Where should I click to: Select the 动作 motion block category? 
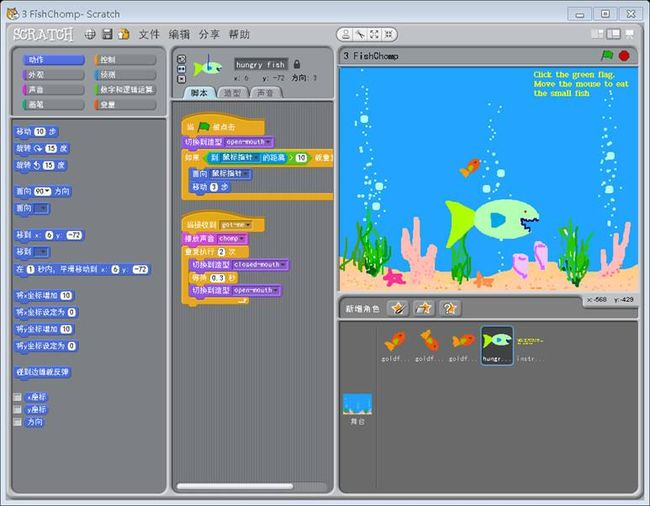[x=54, y=60]
